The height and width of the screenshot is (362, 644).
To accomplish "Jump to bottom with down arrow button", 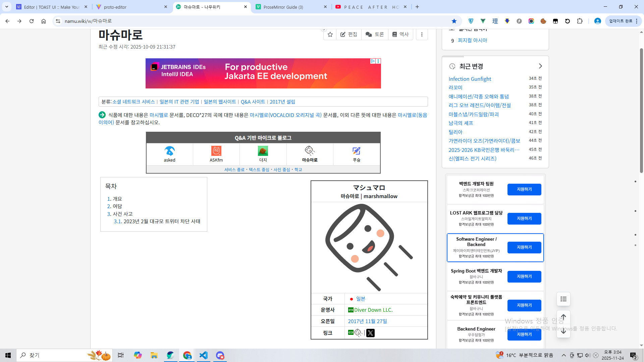I will [563, 332].
